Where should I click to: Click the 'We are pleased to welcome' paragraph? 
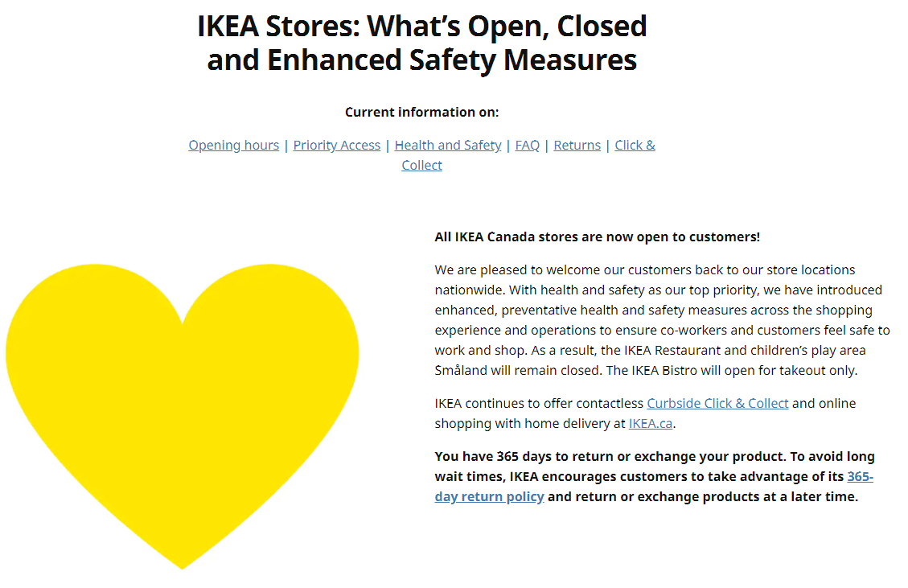pos(662,320)
